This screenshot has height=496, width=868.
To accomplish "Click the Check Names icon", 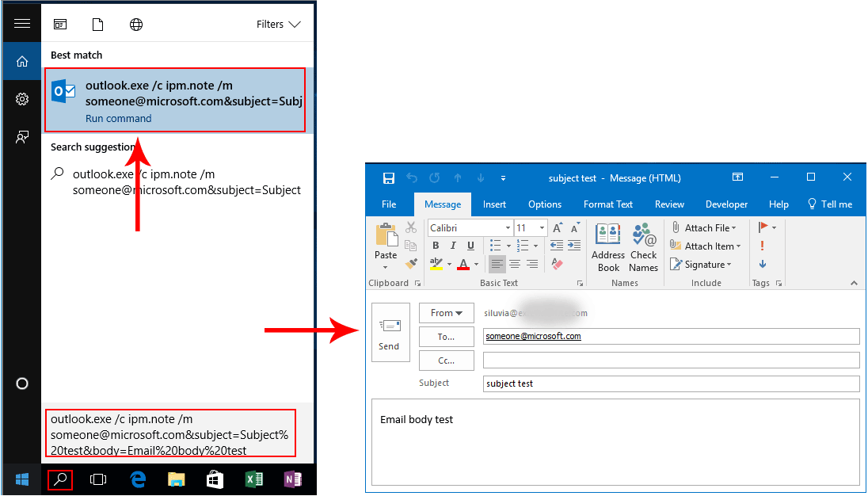I will click(x=643, y=235).
